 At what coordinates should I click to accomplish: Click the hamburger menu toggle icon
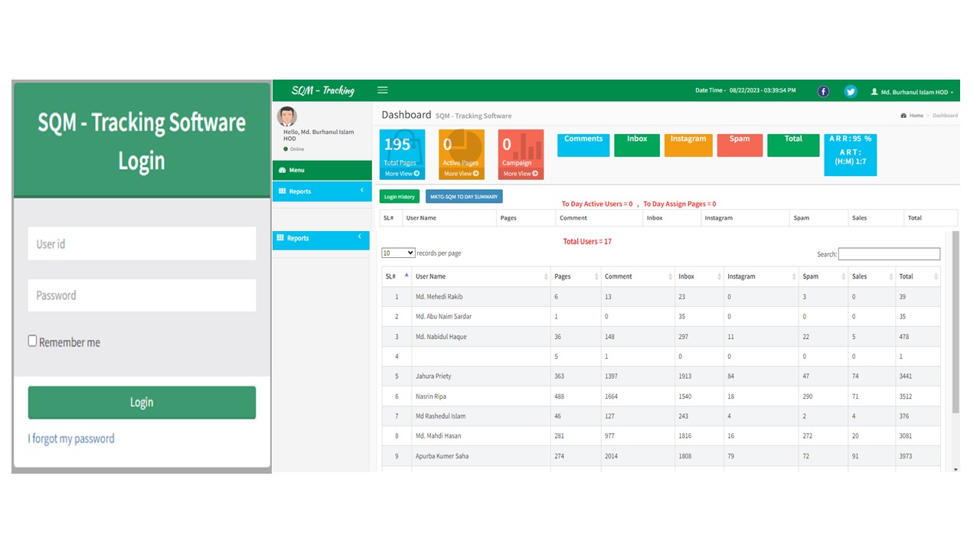[383, 90]
